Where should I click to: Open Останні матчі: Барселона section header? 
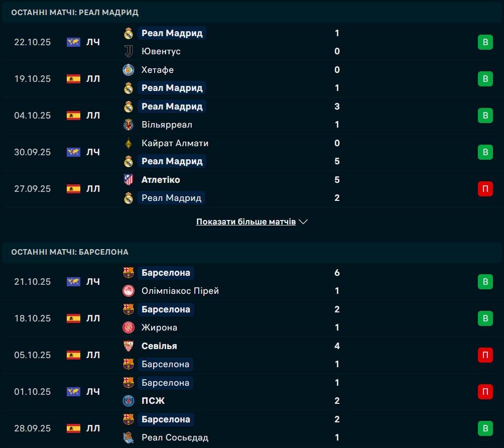(70, 252)
